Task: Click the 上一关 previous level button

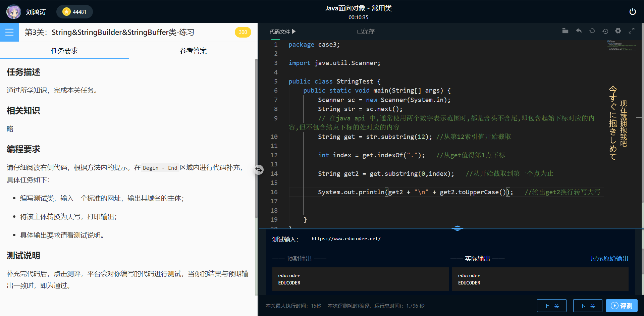Action: click(x=552, y=306)
